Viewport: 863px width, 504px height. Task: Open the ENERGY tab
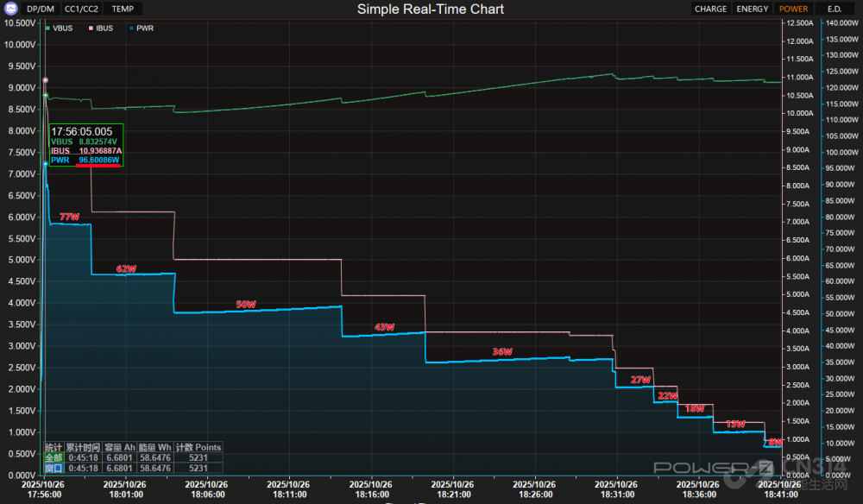[x=753, y=9]
